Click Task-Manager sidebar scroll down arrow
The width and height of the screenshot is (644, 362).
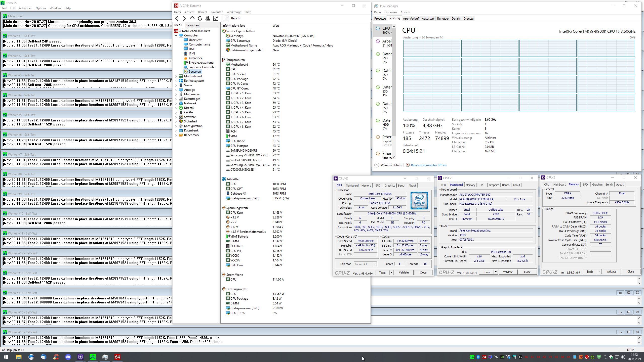[x=394, y=157]
